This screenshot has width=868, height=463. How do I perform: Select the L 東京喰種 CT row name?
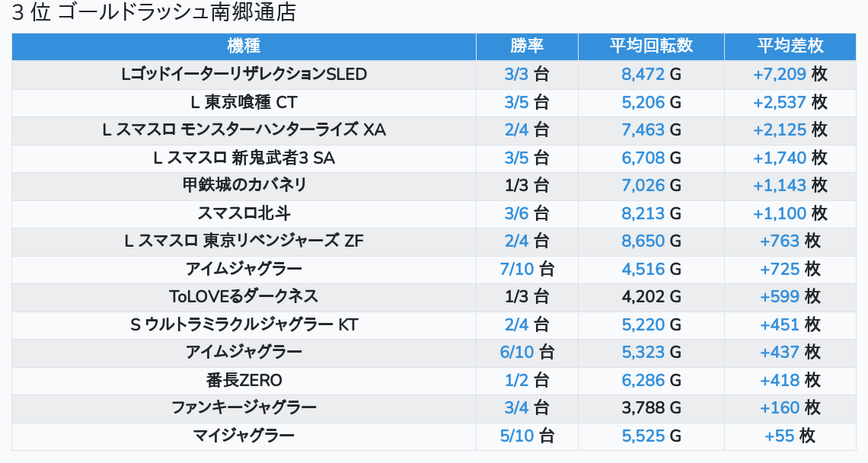(244, 102)
